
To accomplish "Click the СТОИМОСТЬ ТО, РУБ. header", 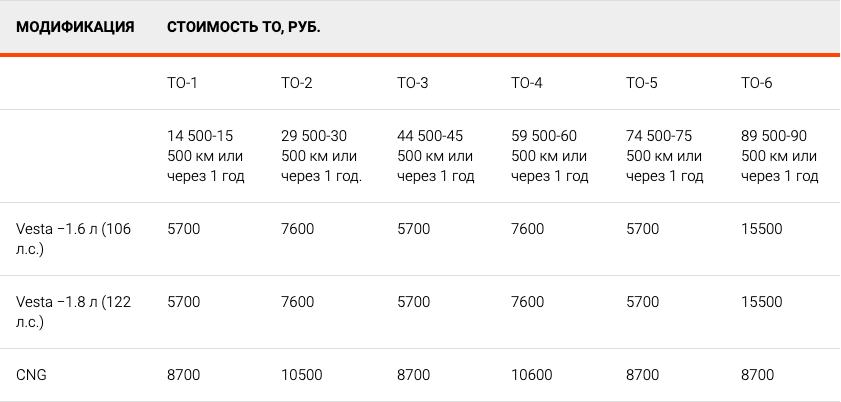I will pos(244,27).
